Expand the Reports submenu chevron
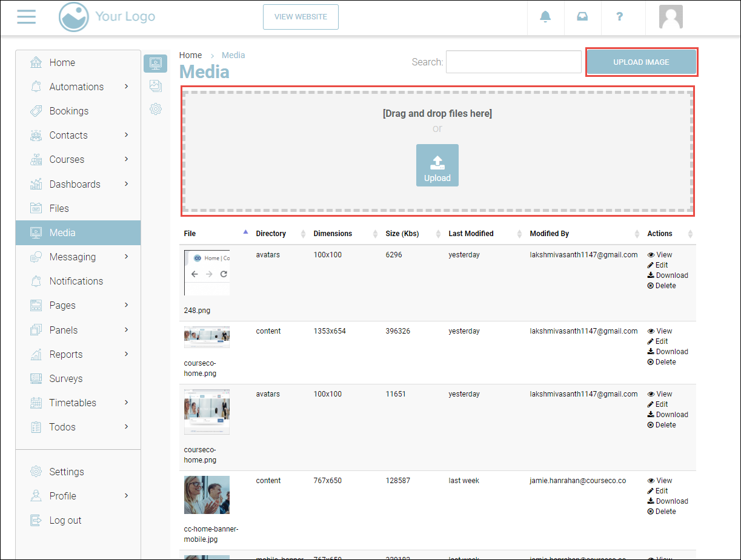Viewport: 741px width, 560px height. [126, 354]
